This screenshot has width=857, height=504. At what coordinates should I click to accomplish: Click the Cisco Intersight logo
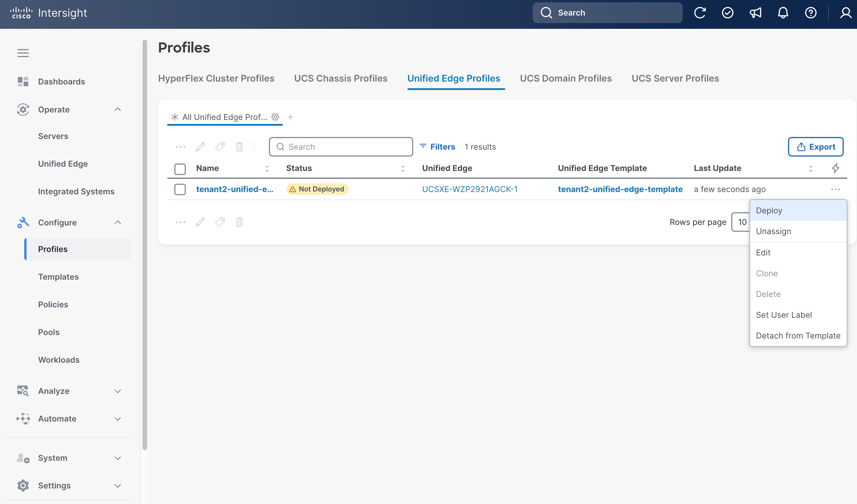pos(48,13)
